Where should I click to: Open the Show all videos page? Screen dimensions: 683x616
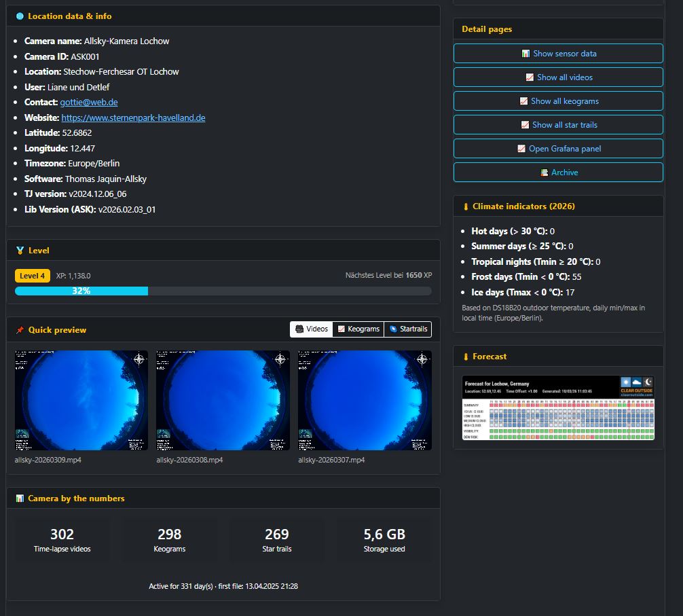pos(559,77)
